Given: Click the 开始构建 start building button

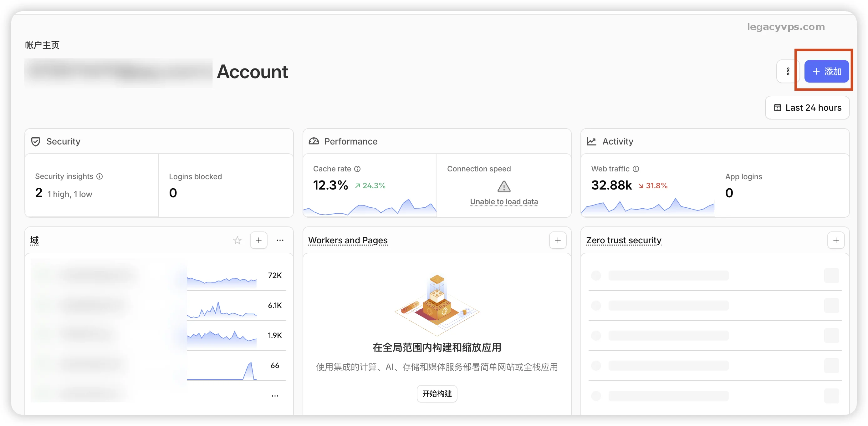Looking at the screenshot, I should (x=437, y=394).
